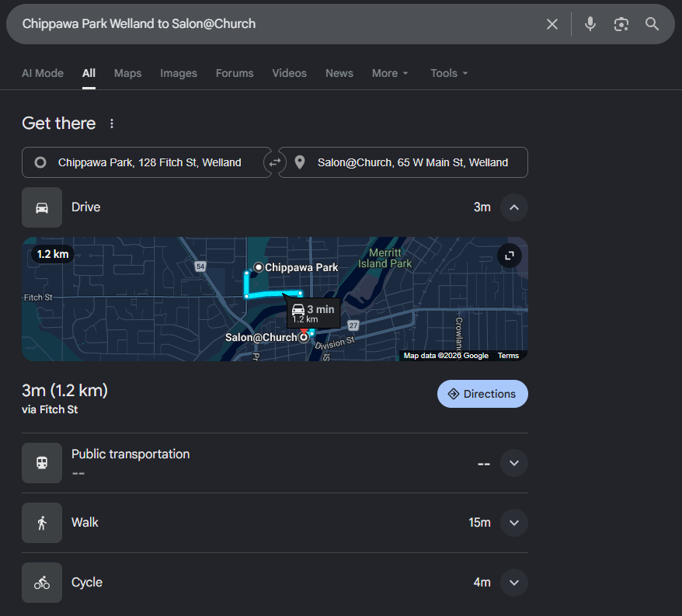Expand the Public transportation section
682x616 pixels.
tap(514, 463)
